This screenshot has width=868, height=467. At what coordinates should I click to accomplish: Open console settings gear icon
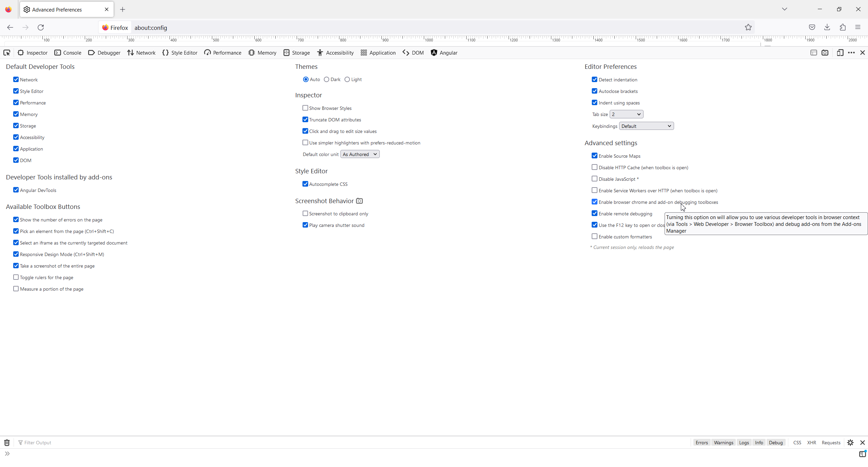[x=850, y=443]
